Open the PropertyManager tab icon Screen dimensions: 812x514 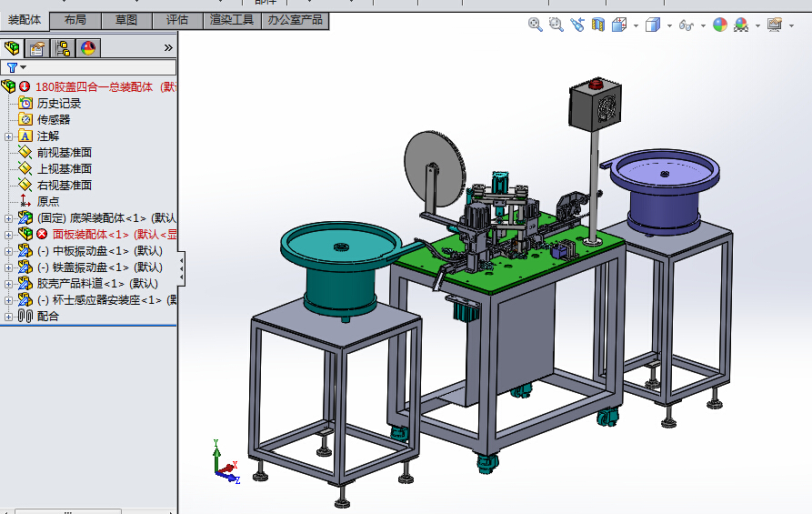click(37, 48)
